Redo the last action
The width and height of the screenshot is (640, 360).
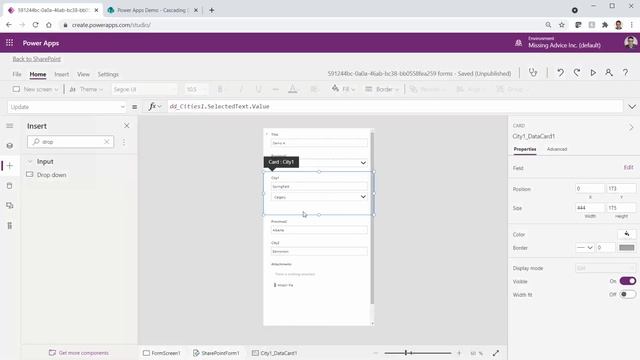click(x=577, y=73)
